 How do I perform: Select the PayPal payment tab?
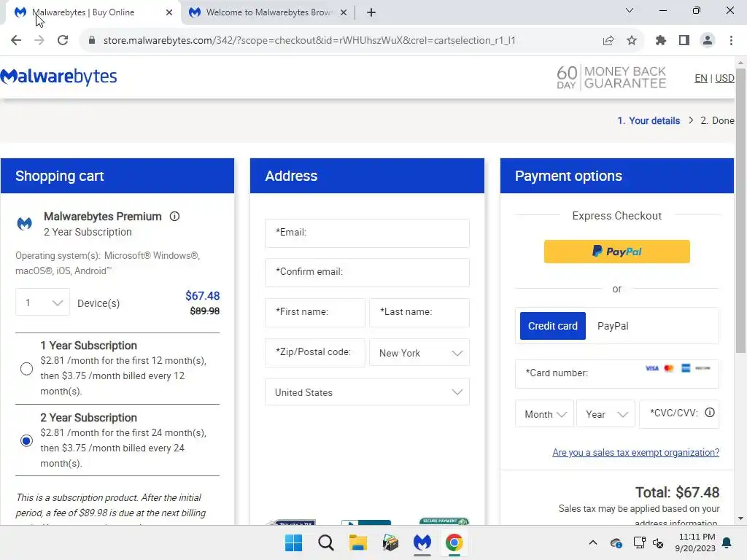(x=613, y=326)
